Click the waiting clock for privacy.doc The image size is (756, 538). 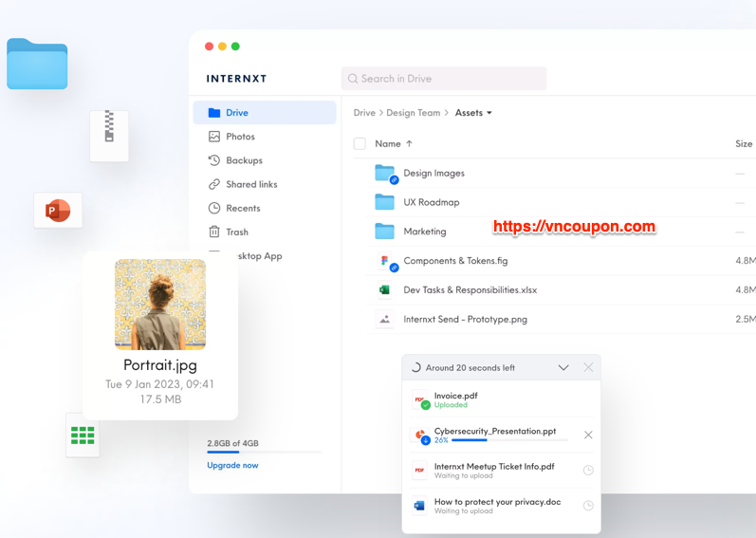(x=588, y=506)
